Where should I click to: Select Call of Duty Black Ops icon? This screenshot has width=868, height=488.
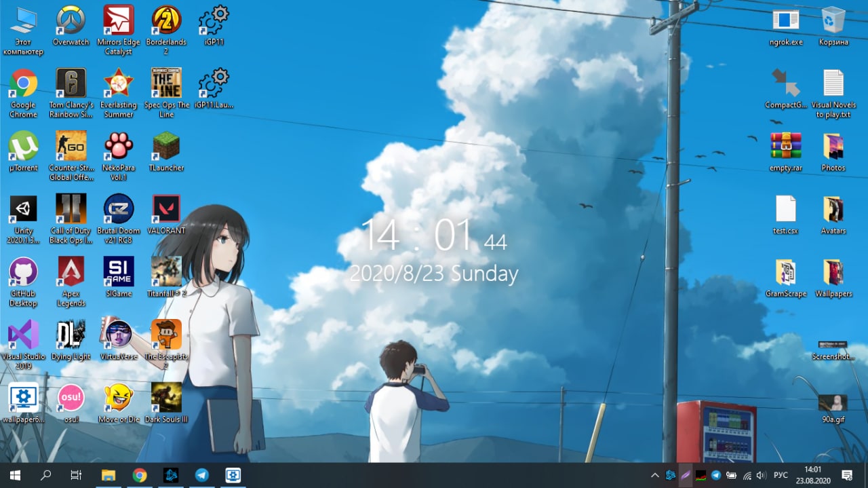[71, 219]
